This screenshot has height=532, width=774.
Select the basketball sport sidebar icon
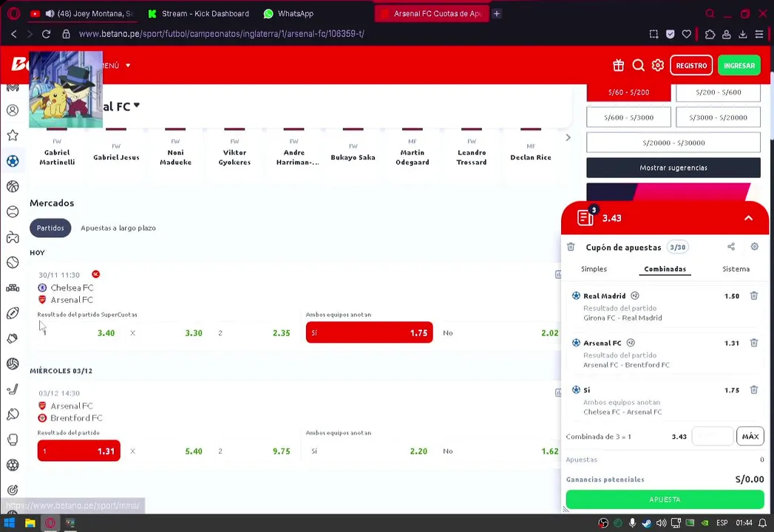point(13,186)
